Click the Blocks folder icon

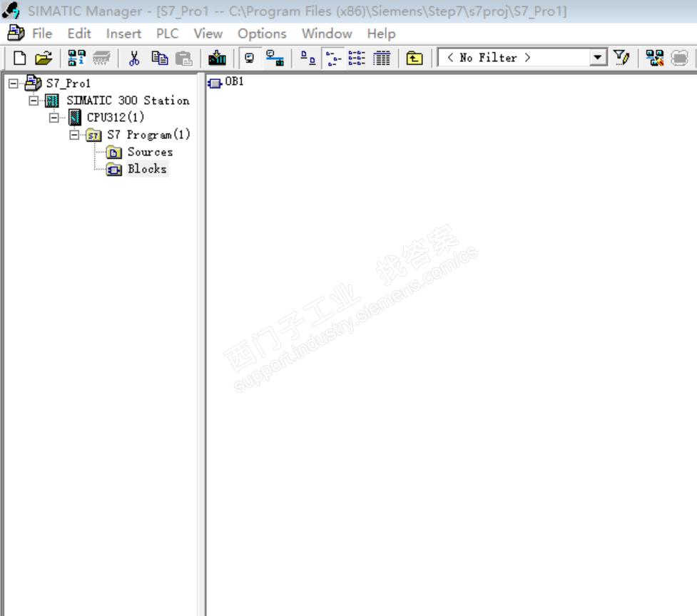[x=114, y=169]
